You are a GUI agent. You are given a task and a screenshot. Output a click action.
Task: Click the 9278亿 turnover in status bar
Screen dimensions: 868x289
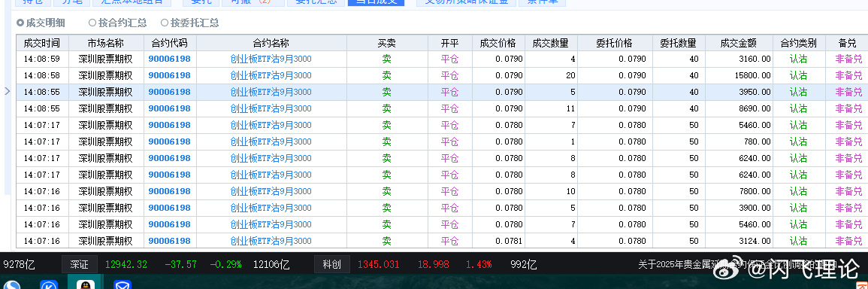point(20,265)
